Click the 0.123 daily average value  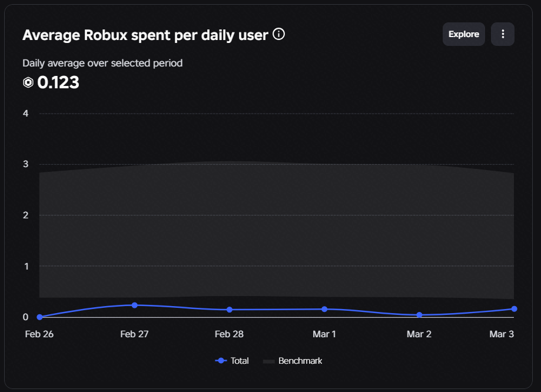(x=58, y=82)
